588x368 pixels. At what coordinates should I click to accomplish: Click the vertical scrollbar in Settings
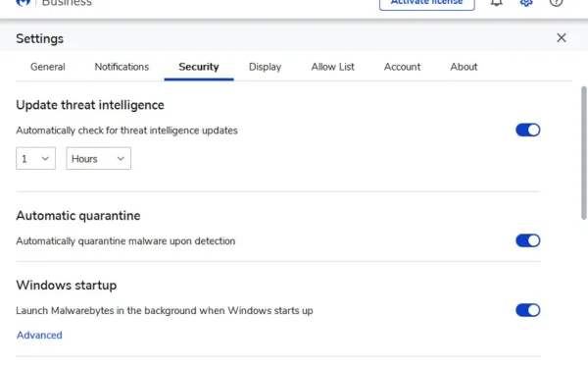(584, 153)
